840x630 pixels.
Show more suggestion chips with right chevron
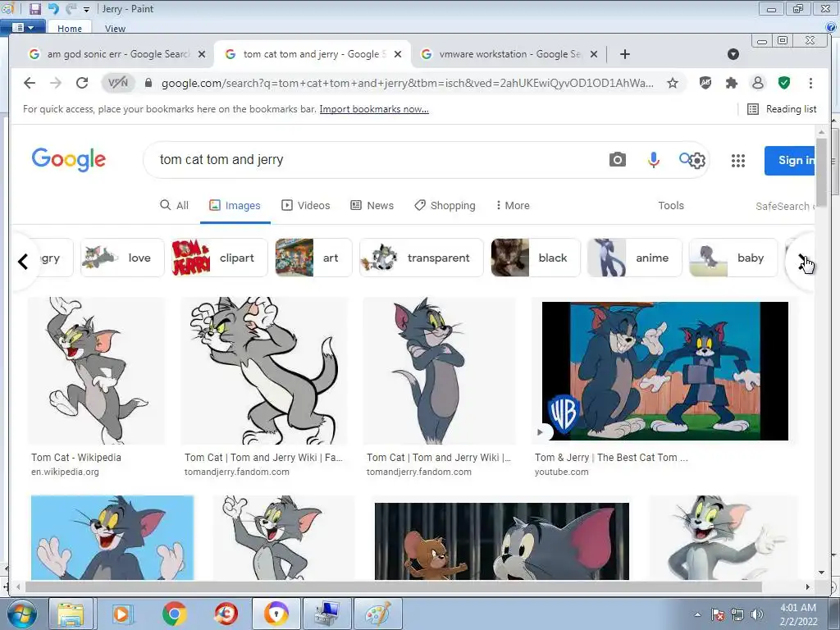[801, 260]
